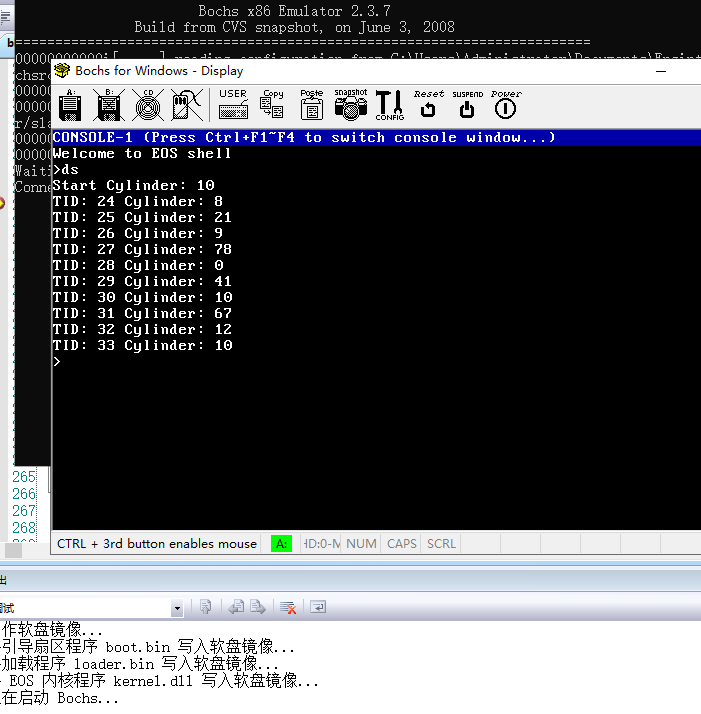This screenshot has height=714, width=701.
Task: Toggle the CD-ROM drive icon
Action: (148, 106)
